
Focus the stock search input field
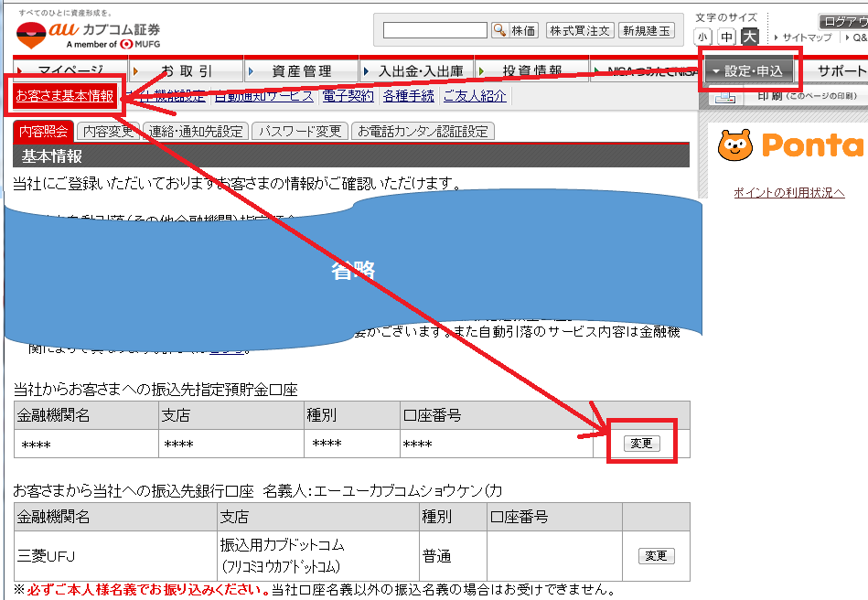point(434,30)
